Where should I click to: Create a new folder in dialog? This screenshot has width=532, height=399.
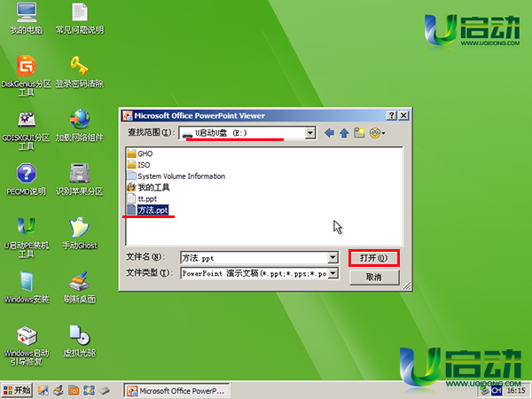point(359,133)
